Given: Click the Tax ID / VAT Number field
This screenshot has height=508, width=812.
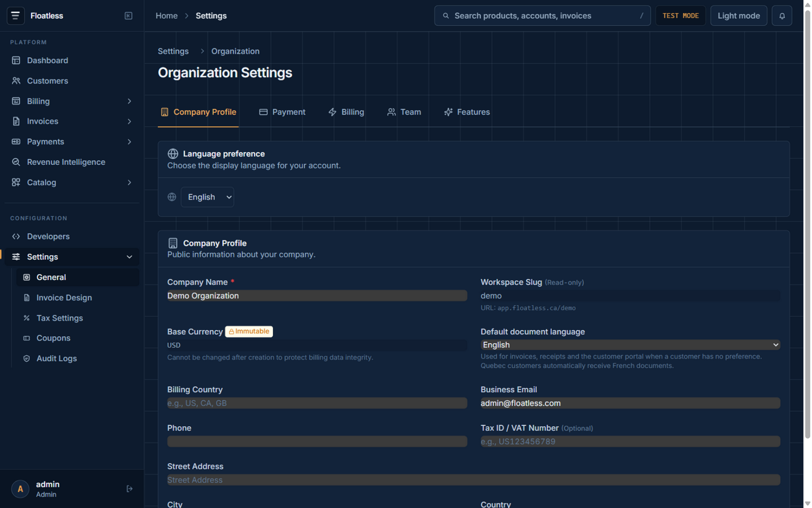Looking at the screenshot, I should click(x=630, y=441).
